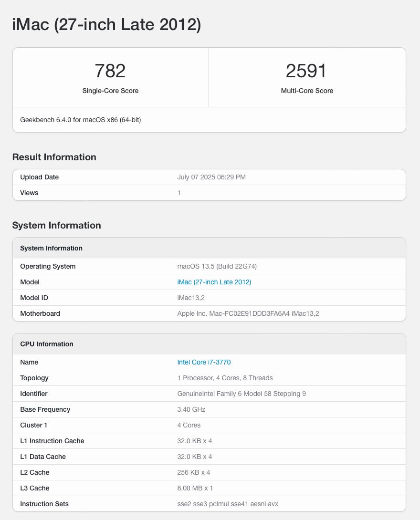Click the Motherboard row label
420x520 pixels.
40,313
